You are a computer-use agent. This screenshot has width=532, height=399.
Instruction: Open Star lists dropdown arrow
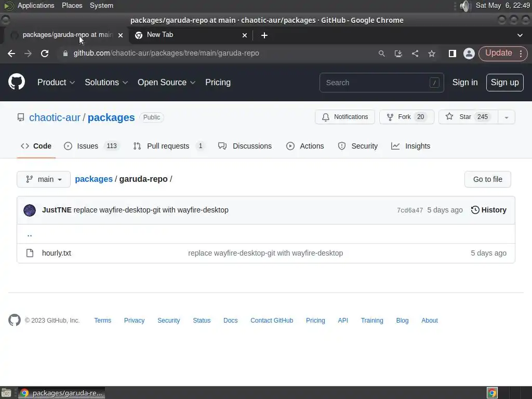click(x=506, y=117)
